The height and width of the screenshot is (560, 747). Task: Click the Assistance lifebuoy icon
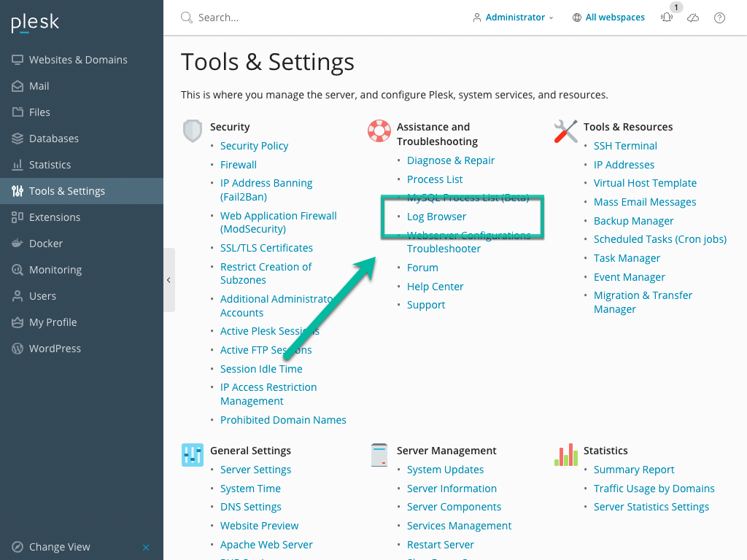coord(379,131)
